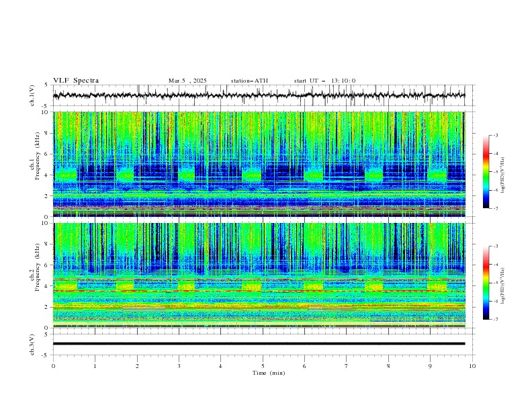Click the ch.3 flat black waveform trace

[259, 344]
